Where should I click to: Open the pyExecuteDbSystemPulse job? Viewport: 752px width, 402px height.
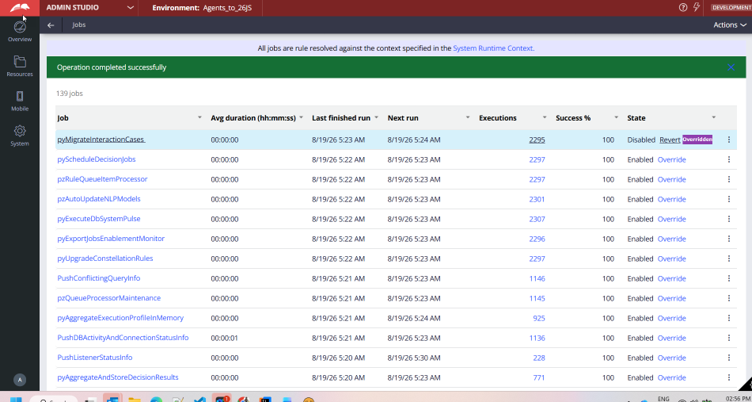[99, 219]
